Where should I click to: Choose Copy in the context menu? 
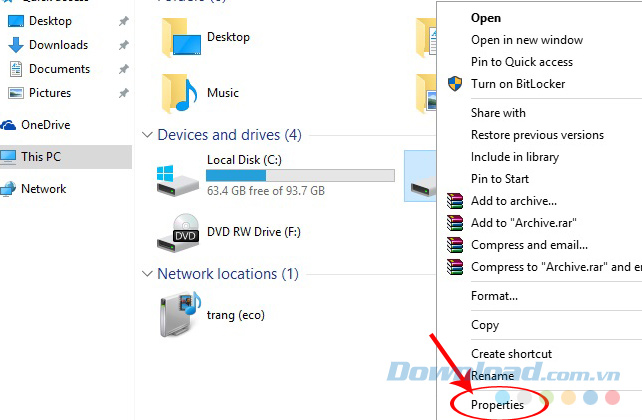click(485, 325)
